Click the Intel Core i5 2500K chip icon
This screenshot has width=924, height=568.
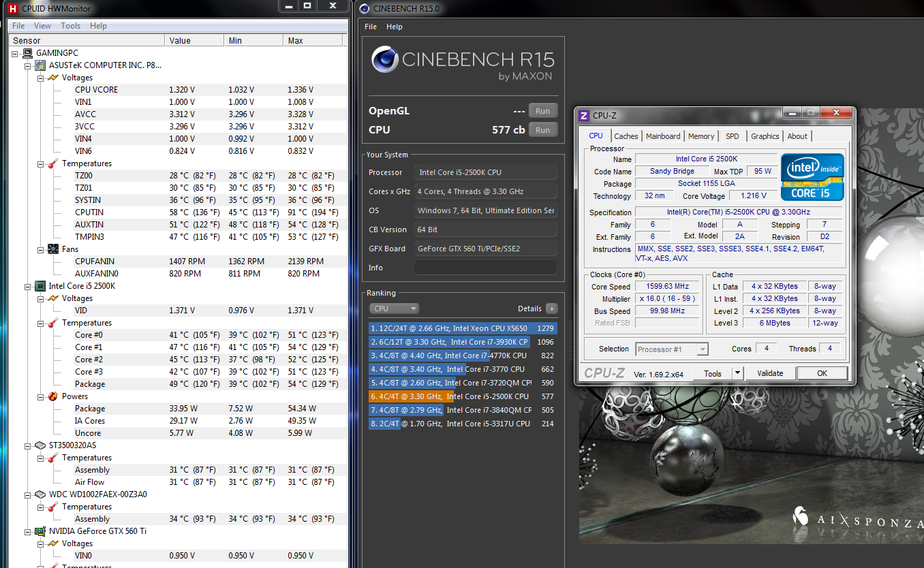tap(40, 286)
